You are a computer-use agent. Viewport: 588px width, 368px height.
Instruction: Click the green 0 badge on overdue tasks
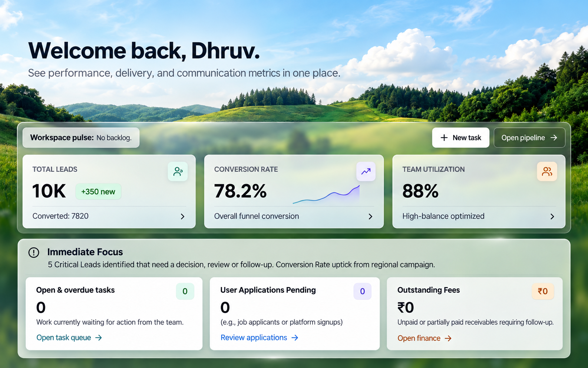[x=185, y=291]
